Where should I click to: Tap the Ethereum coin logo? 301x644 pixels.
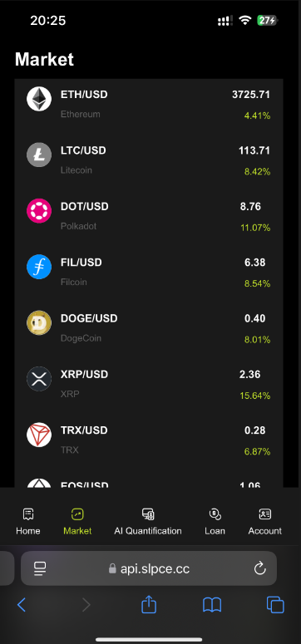click(39, 99)
